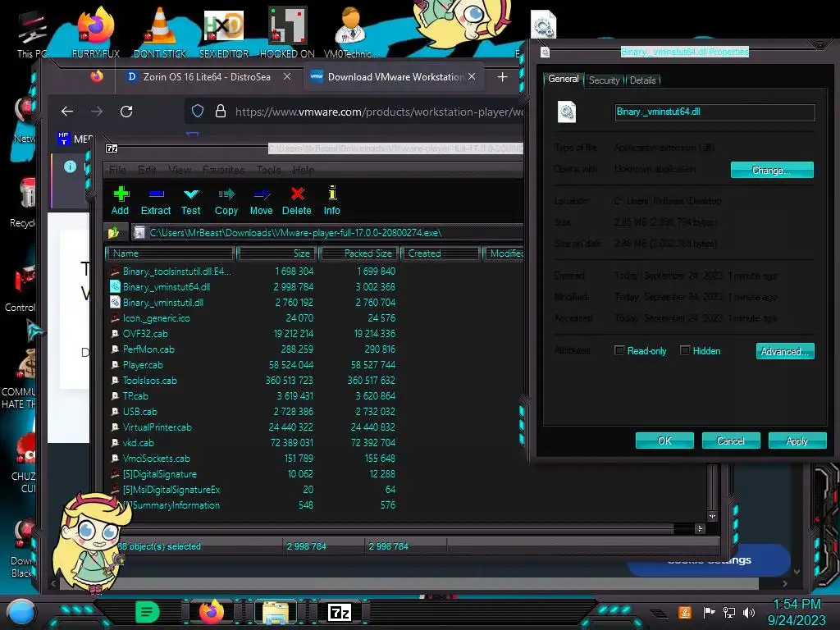Select VirtualPrinter.cab in file list
The height and width of the screenshot is (630, 840).
157,427
